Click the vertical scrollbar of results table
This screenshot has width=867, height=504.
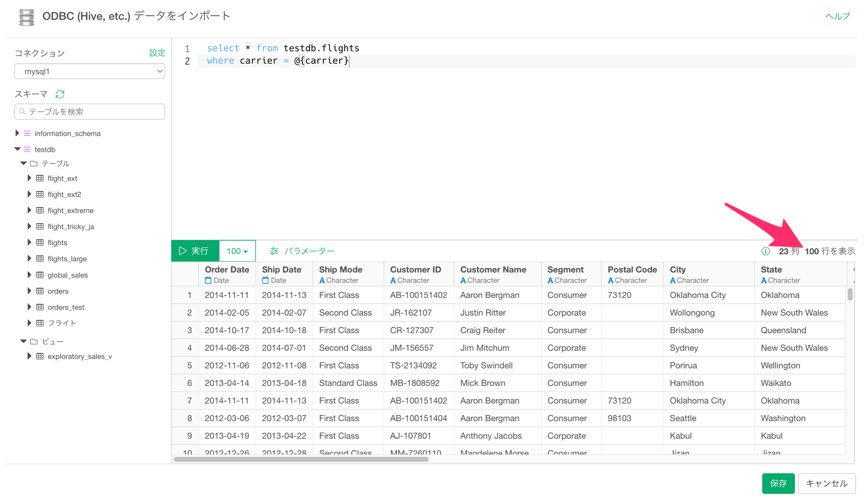pos(850,294)
